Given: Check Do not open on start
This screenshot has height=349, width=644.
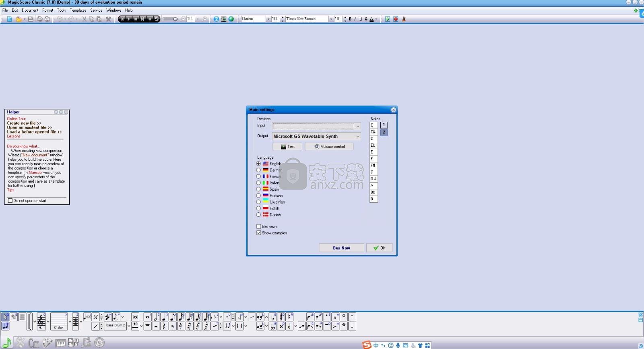Looking at the screenshot, I should click(10, 201).
